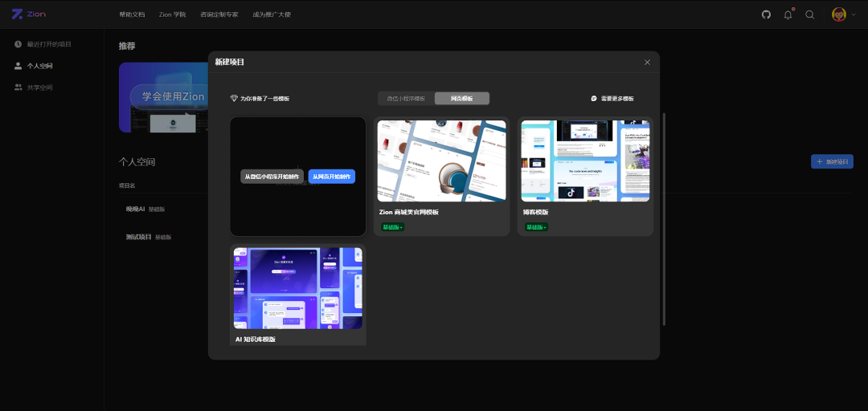This screenshot has height=411, width=868.
Task: Expand the user avatar dropdown
Action: click(842, 14)
